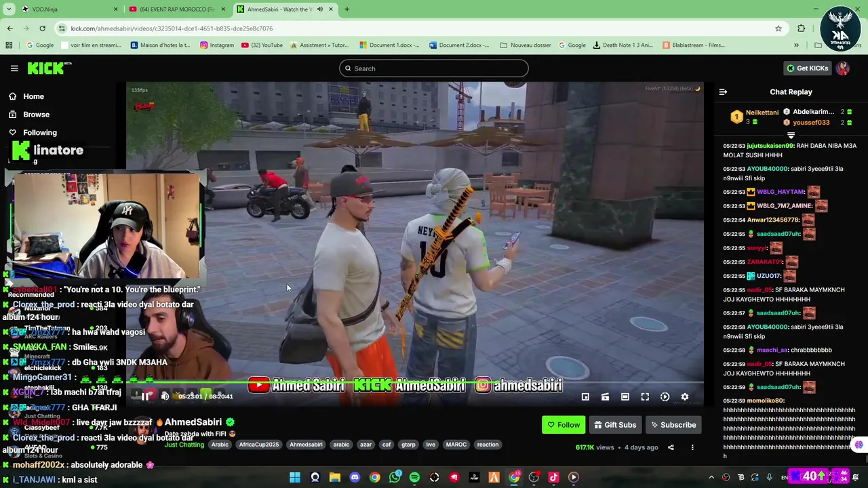Open the user profile avatar menu
The height and width of the screenshot is (488, 868).
843,68
